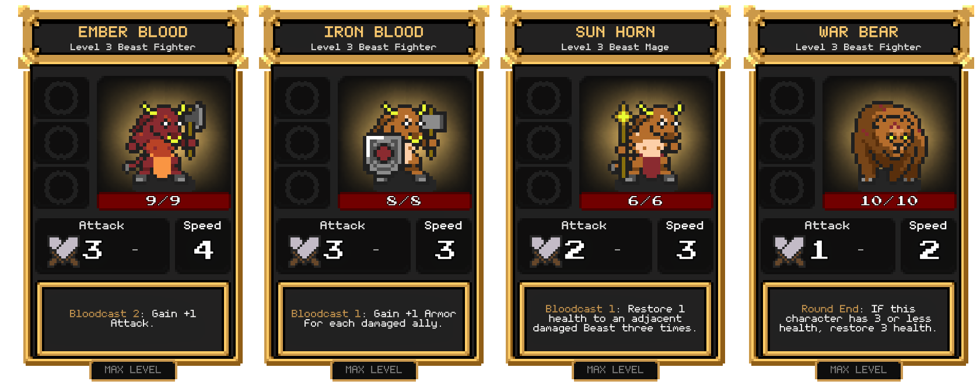Open the Iron Blood title banner

(374, 38)
